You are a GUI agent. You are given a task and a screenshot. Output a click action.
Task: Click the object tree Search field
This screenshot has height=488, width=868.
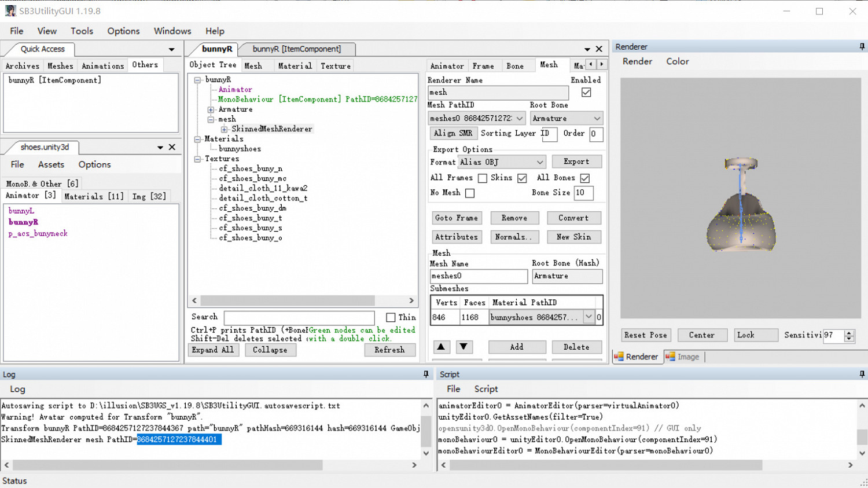pyautogui.click(x=299, y=317)
